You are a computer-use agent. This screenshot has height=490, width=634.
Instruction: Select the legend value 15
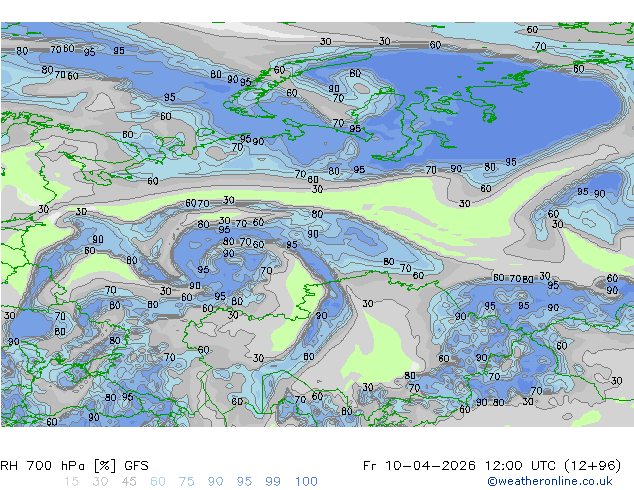tap(71, 482)
